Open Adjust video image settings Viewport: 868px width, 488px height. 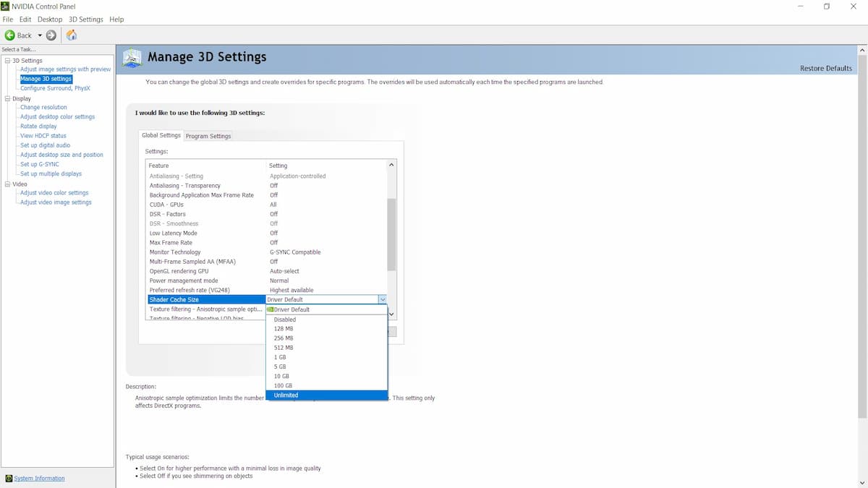pyautogui.click(x=56, y=202)
